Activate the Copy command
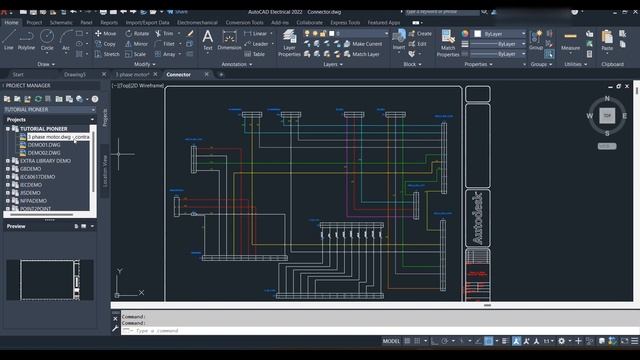Screen dimensions: 640x360 (105, 44)
